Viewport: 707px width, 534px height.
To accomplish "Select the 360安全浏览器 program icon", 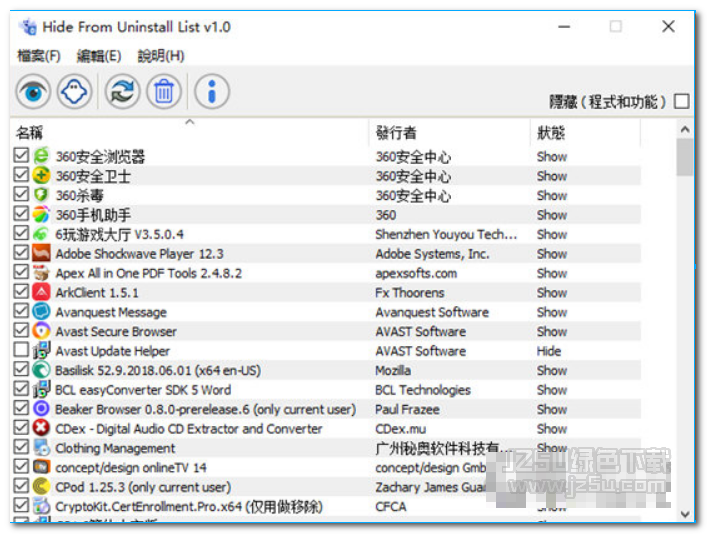I will click(41, 156).
